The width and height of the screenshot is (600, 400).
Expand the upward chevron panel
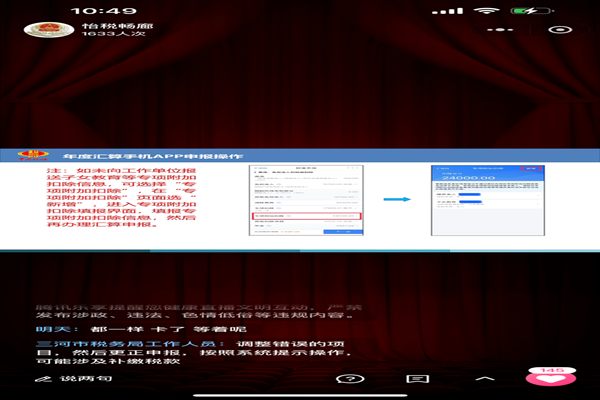pos(485,381)
